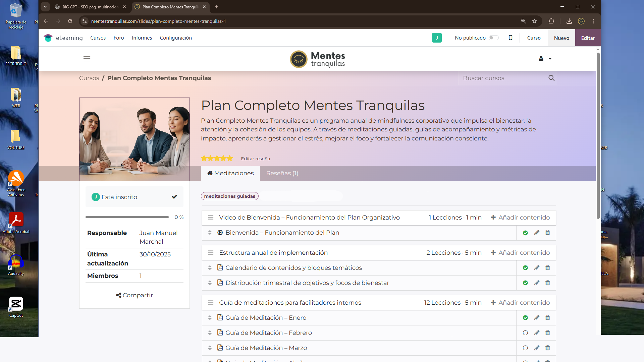Click the fifth star in the rating
Screen dimensions: 644x362
(229, 158)
